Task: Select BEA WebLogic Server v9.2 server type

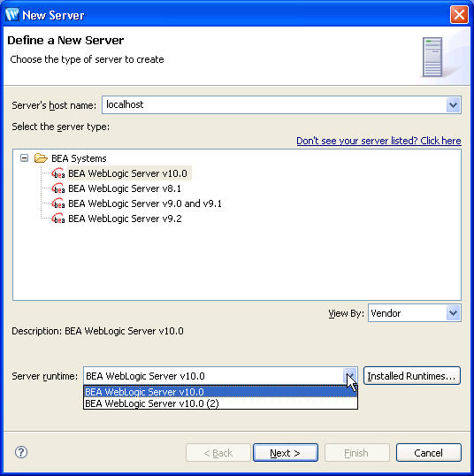Action: click(125, 219)
